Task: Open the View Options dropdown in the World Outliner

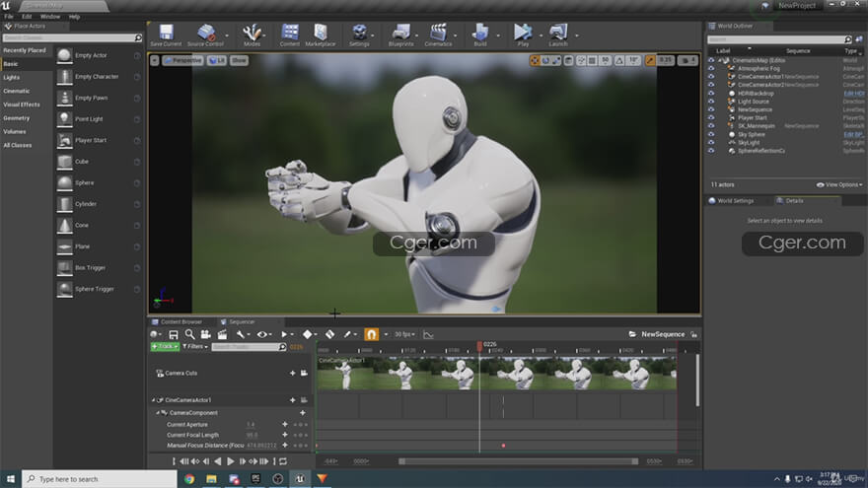Action: pos(839,184)
